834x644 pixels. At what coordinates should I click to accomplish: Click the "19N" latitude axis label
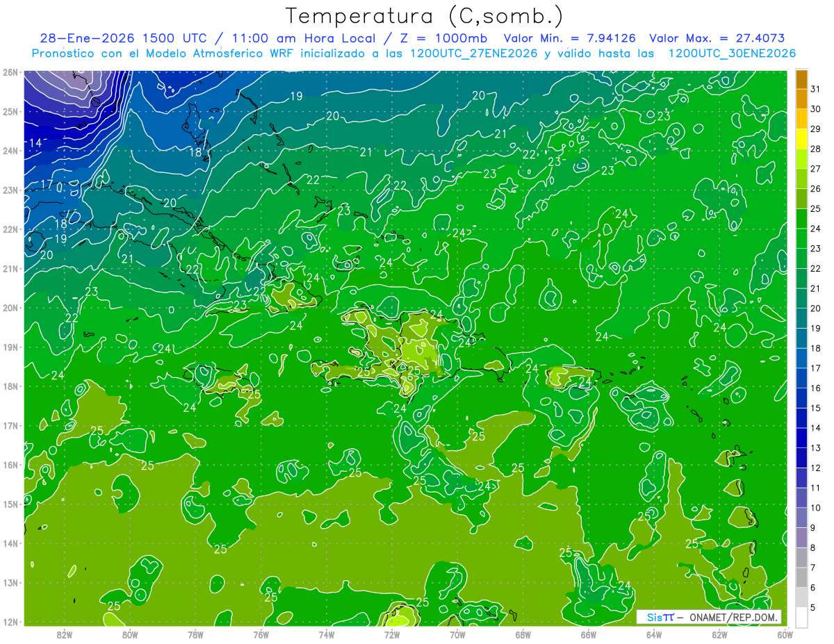click(x=10, y=347)
